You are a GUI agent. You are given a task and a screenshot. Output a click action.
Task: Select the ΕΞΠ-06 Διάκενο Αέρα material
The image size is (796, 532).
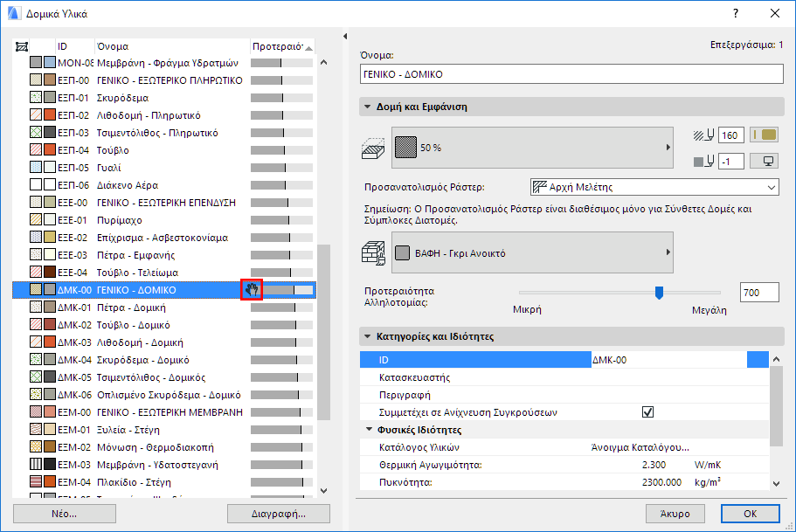click(164, 185)
